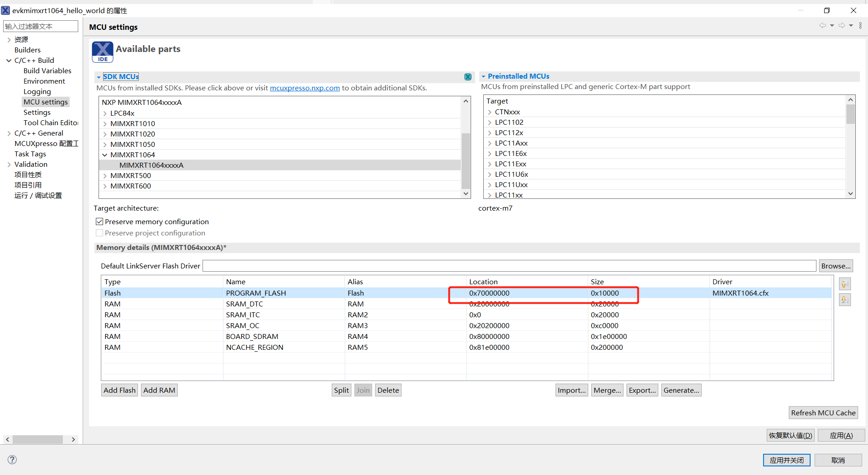Move selected memory region up
Screen dimensions: 868x475
click(x=844, y=284)
